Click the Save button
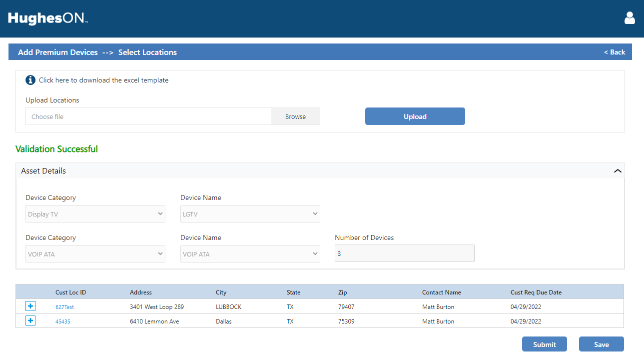644x358 pixels. click(601, 344)
